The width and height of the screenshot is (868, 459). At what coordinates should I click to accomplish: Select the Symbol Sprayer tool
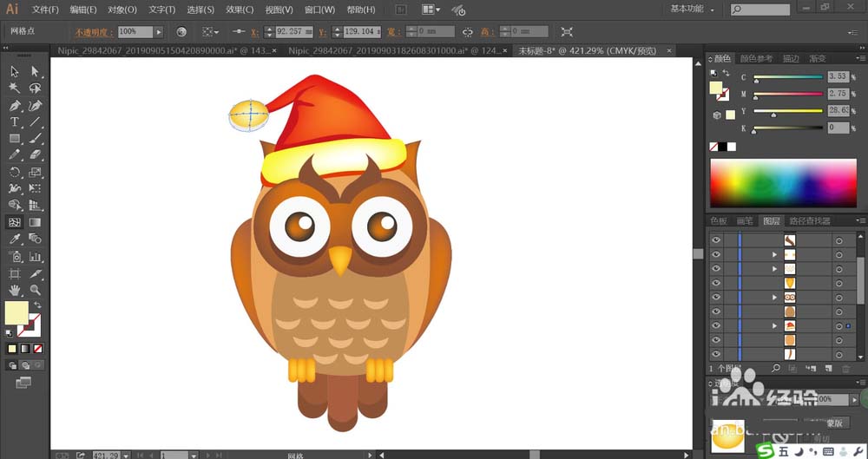point(15,256)
